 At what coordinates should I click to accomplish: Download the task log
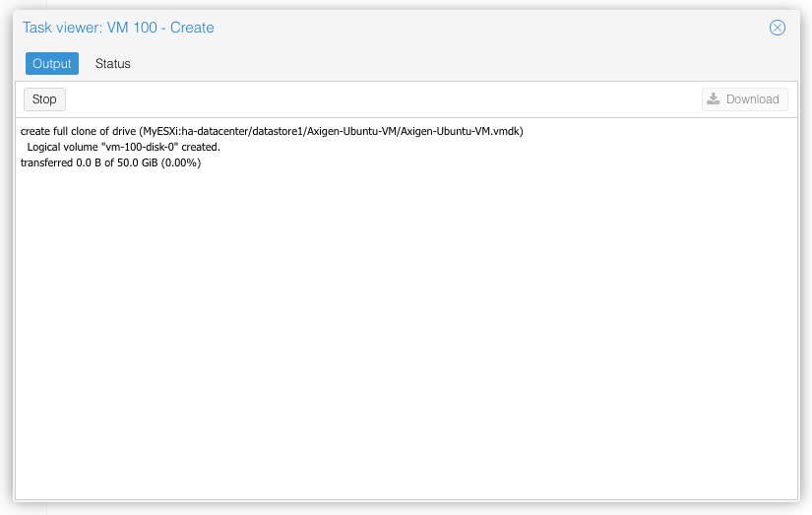(744, 98)
